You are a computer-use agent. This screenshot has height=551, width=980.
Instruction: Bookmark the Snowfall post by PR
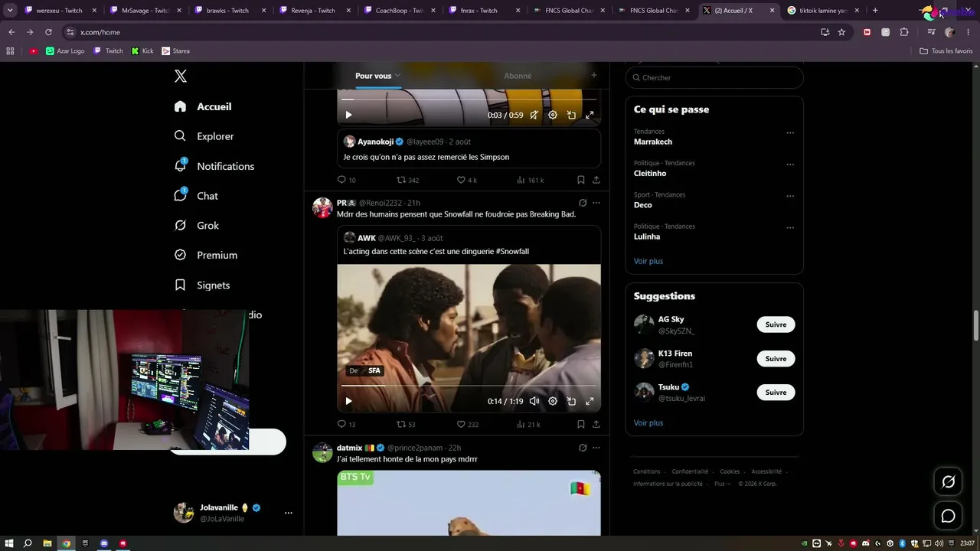581,424
